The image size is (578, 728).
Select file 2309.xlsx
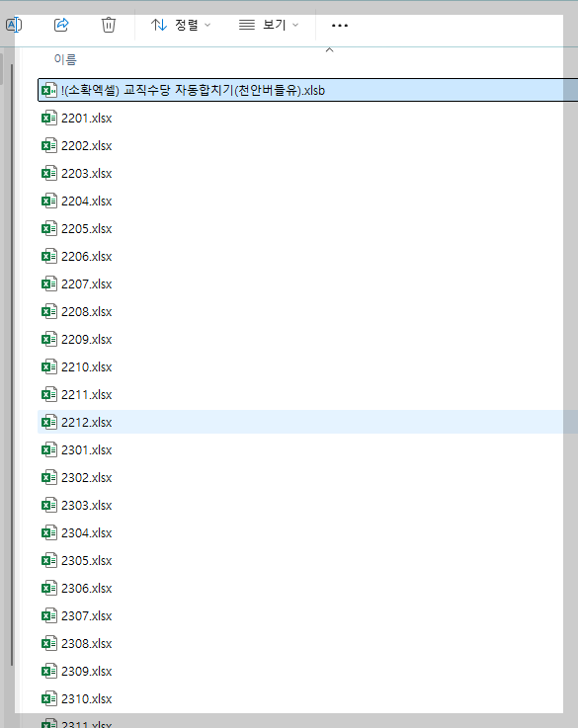tap(86, 672)
